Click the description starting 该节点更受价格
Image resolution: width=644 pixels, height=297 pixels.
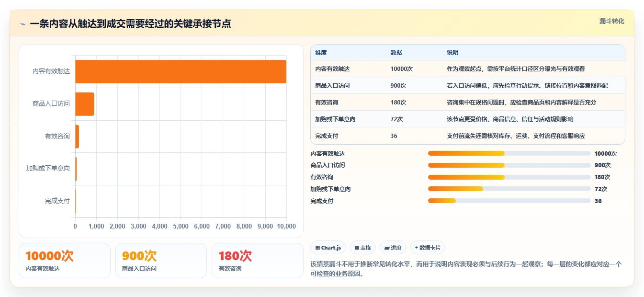[510, 119]
